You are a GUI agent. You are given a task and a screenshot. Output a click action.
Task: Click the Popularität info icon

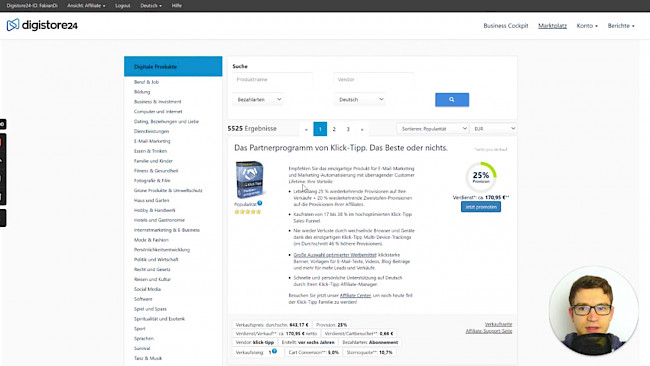260,203
